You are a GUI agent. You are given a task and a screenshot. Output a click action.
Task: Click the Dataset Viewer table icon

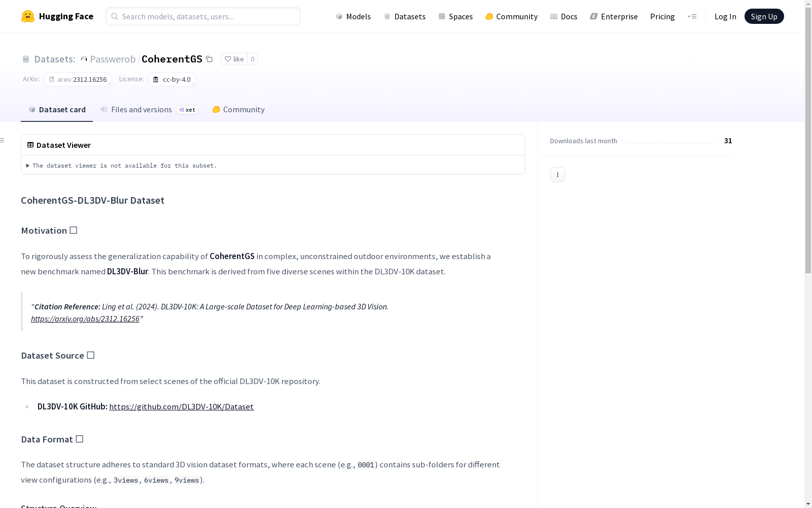coord(30,145)
